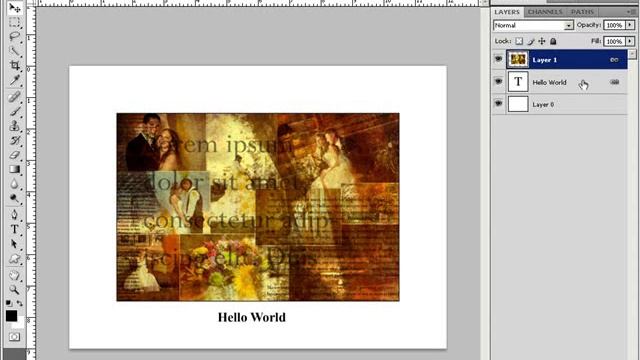Select the Layer 1 name

pos(544,60)
